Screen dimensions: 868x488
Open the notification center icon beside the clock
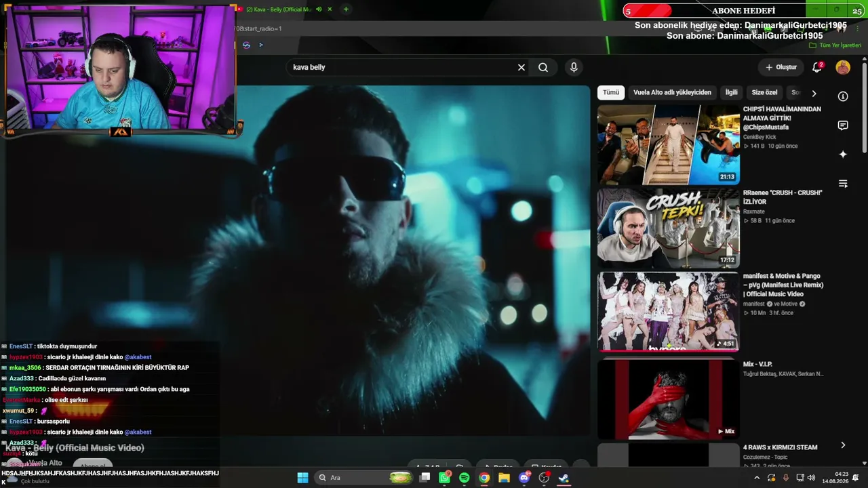(856, 478)
